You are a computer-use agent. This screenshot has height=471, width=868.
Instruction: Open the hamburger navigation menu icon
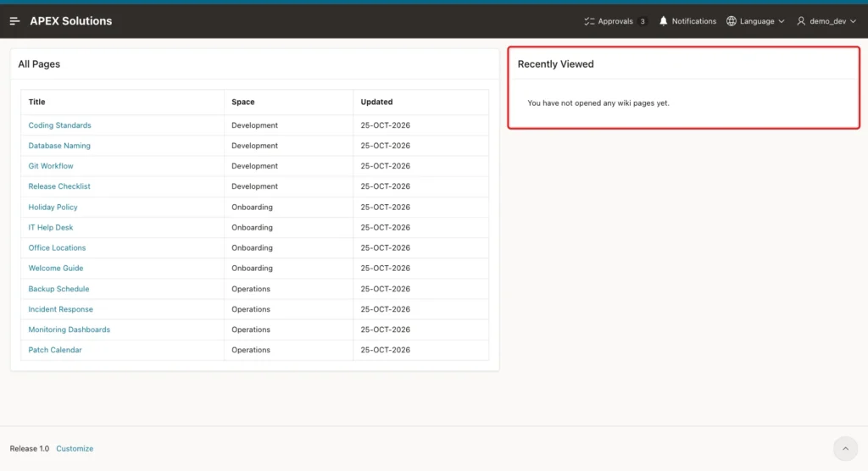pos(14,21)
